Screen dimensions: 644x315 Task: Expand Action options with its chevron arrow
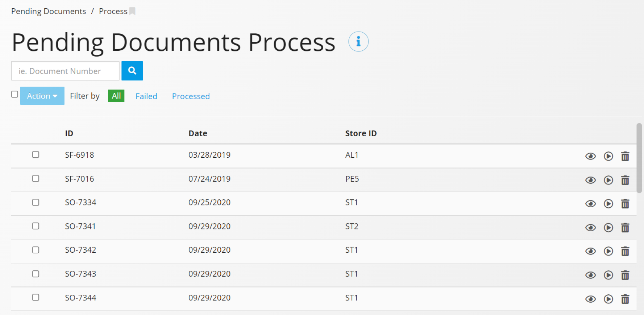click(x=54, y=96)
